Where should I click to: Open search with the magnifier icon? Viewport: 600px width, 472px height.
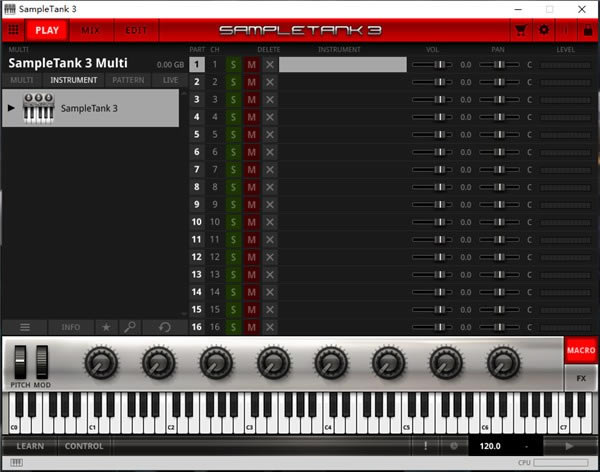130,327
